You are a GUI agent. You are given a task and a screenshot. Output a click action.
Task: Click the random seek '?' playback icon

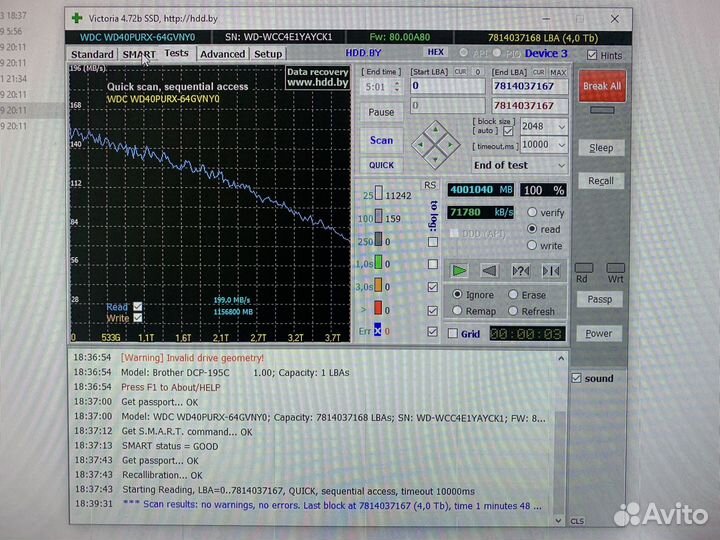[x=520, y=270]
